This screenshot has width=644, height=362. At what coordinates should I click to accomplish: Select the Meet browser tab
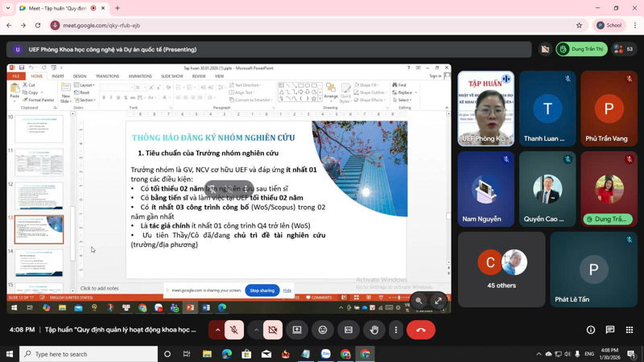[x=56, y=8]
